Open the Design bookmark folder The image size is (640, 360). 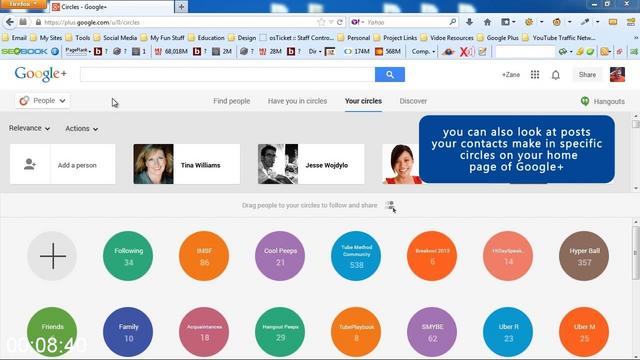pos(242,38)
